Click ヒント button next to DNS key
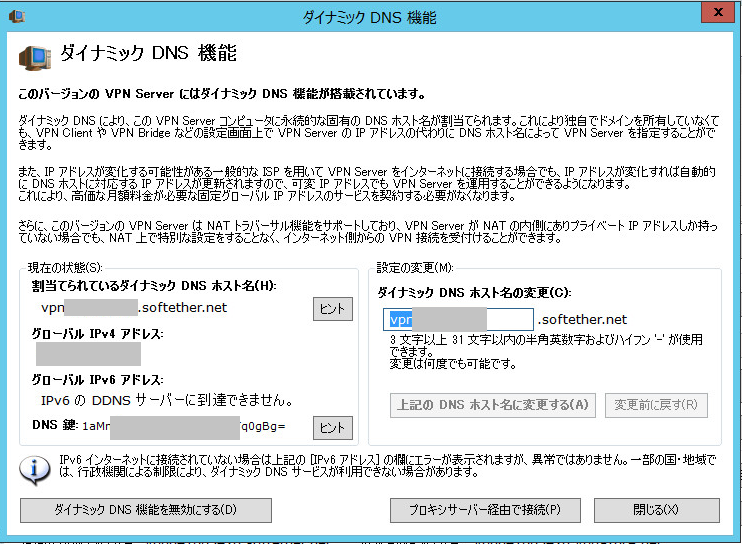 point(333,428)
